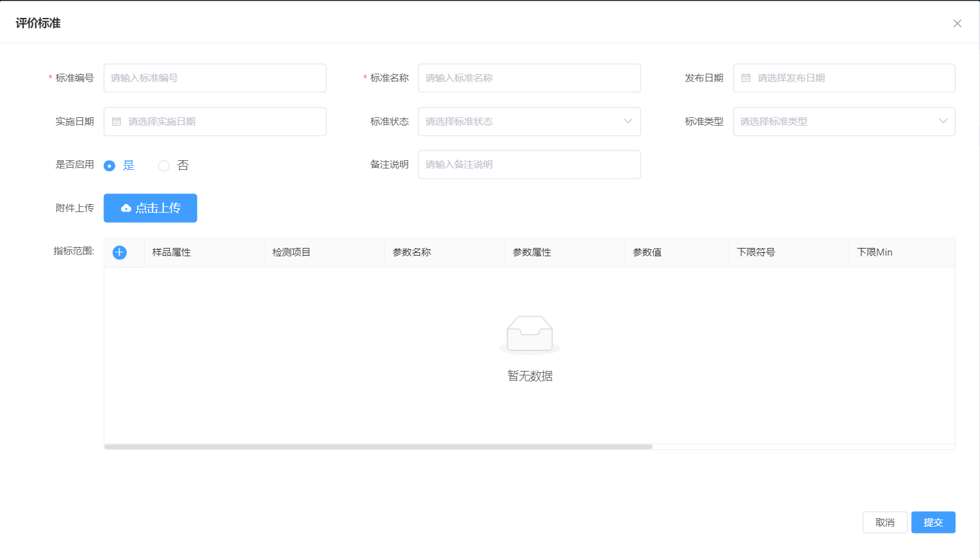Screen dimensions: 980x558
Task: Open the 标准状态 dropdown
Action: (x=529, y=122)
